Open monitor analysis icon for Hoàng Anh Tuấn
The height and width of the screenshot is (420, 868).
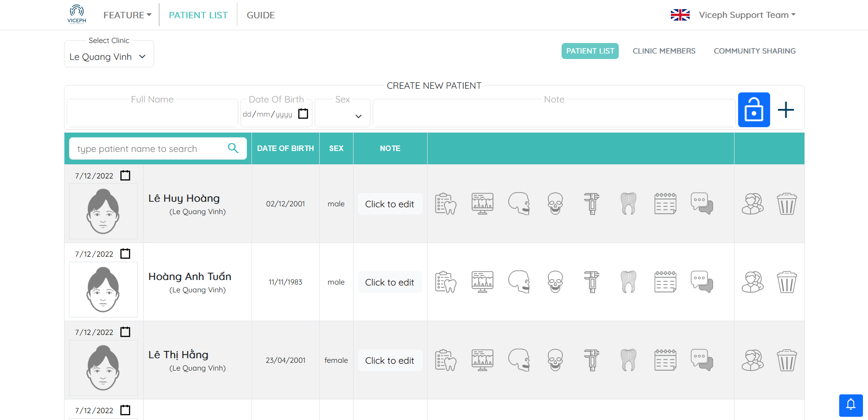(482, 282)
